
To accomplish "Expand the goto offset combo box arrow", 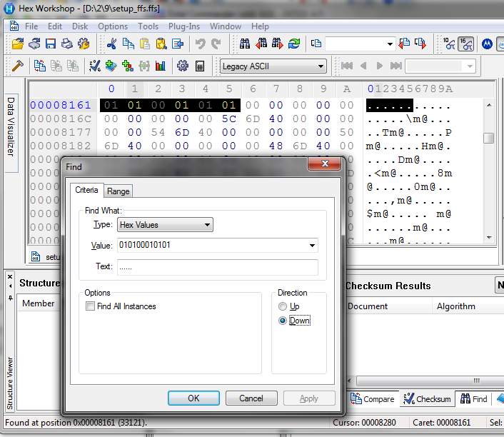I will point(390,44).
